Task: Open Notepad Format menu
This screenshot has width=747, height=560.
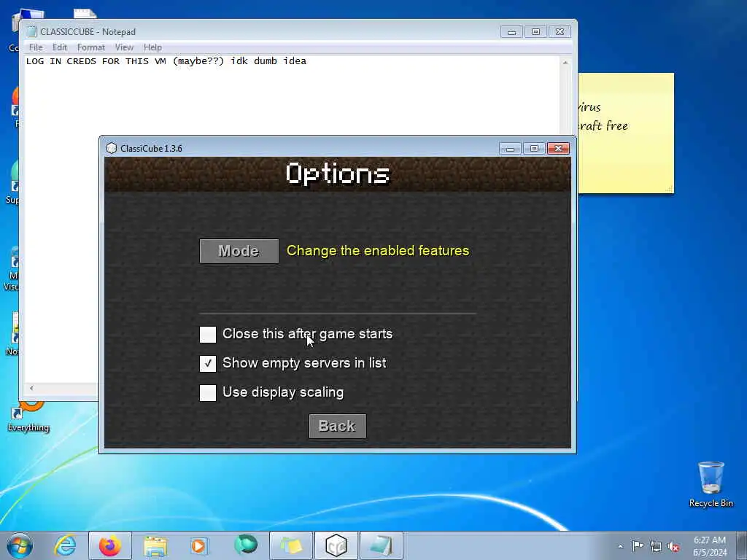Action: (x=91, y=47)
